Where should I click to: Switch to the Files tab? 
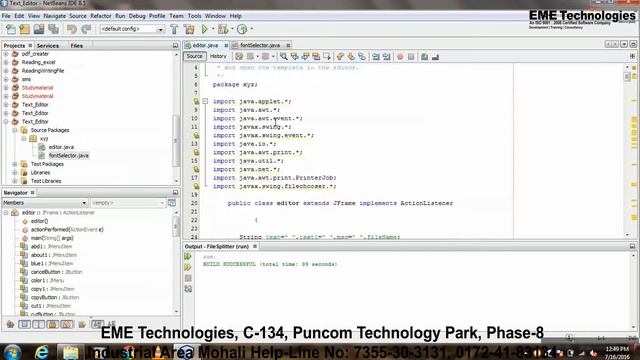(x=77, y=46)
